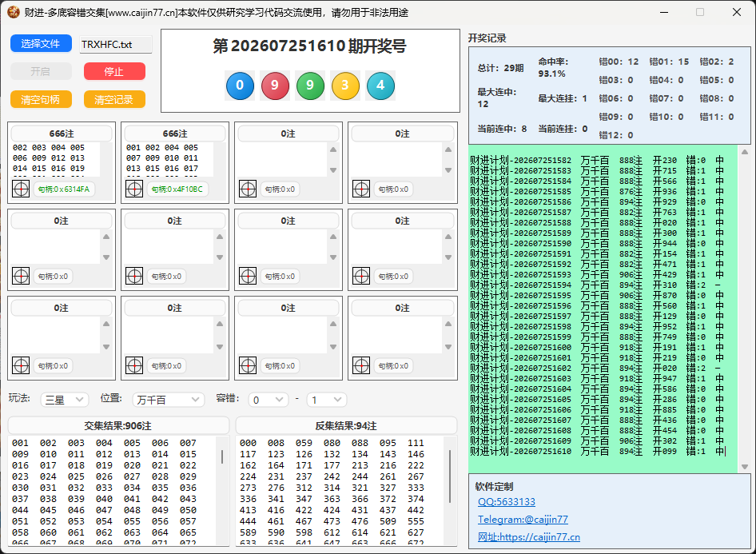Click crosshair picker in fourth top-row panel
Image resolution: width=756 pixels, height=554 pixels.
point(361,189)
